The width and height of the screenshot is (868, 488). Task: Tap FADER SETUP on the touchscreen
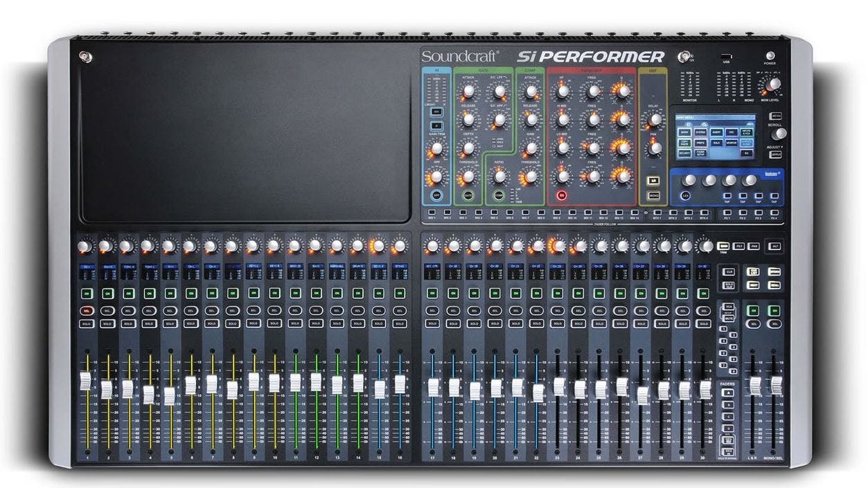tap(700, 154)
